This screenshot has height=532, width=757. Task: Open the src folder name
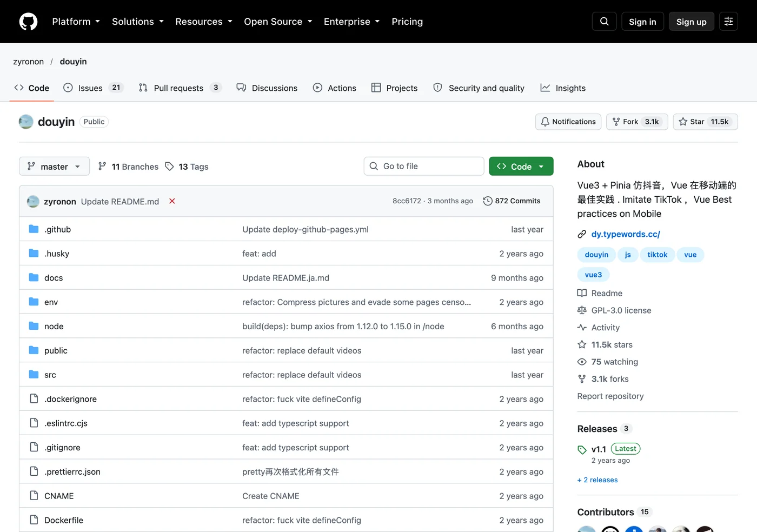click(50, 375)
